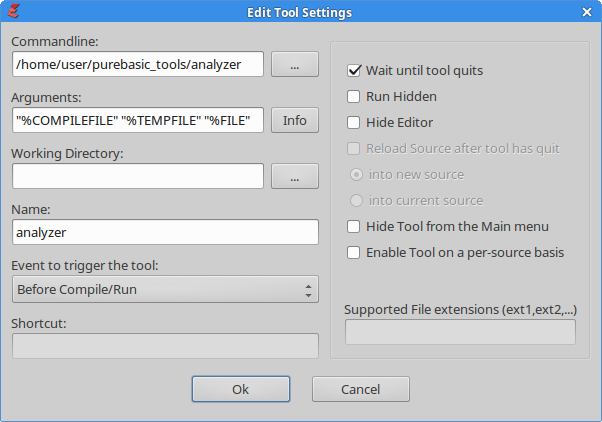Screen dimensions: 602x422
Task: Click the PureBasic icon in title bar
Action: (x=14, y=12)
